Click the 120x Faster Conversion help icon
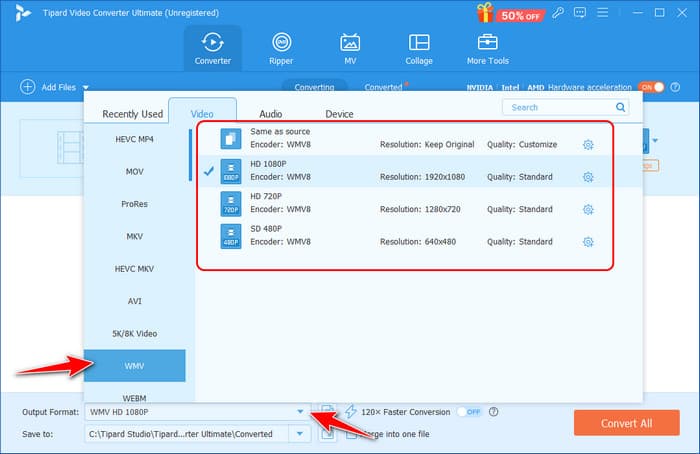The height and width of the screenshot is (454, 700). tap(494, 411)
